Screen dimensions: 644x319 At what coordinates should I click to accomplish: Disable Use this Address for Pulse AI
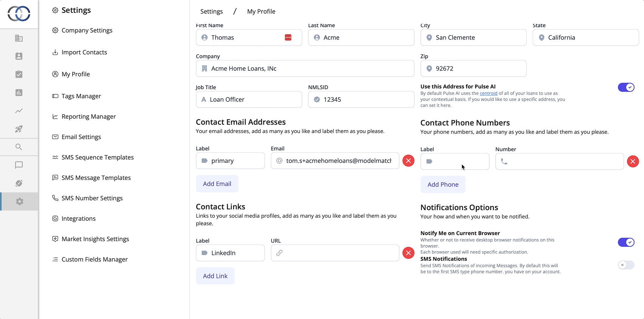click(x=626, y=87)
